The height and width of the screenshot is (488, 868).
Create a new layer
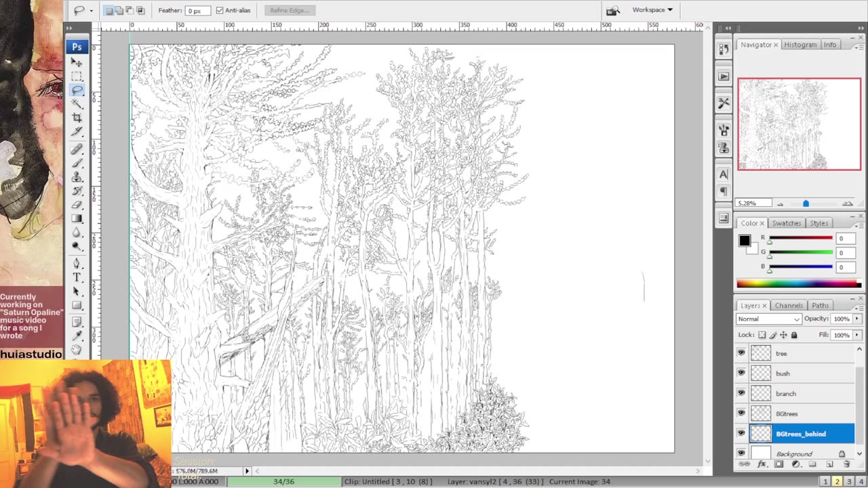[829, 464]
